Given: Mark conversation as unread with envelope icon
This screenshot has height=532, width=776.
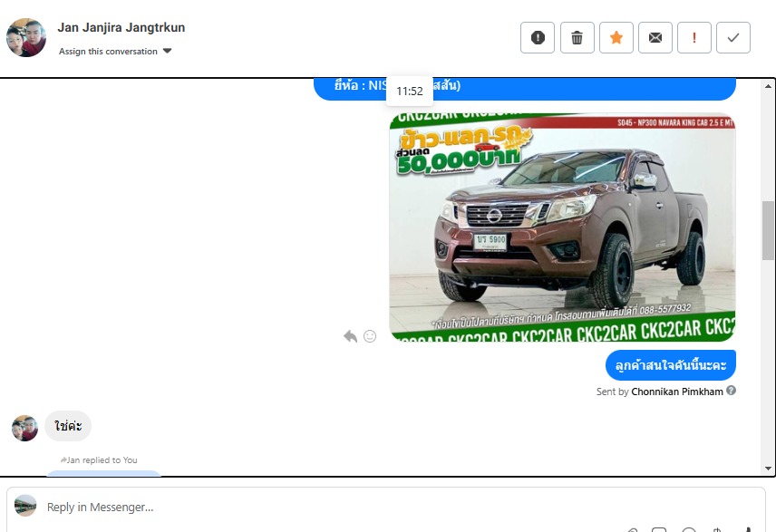Looking at the screenshot, I should pos(655,37).
